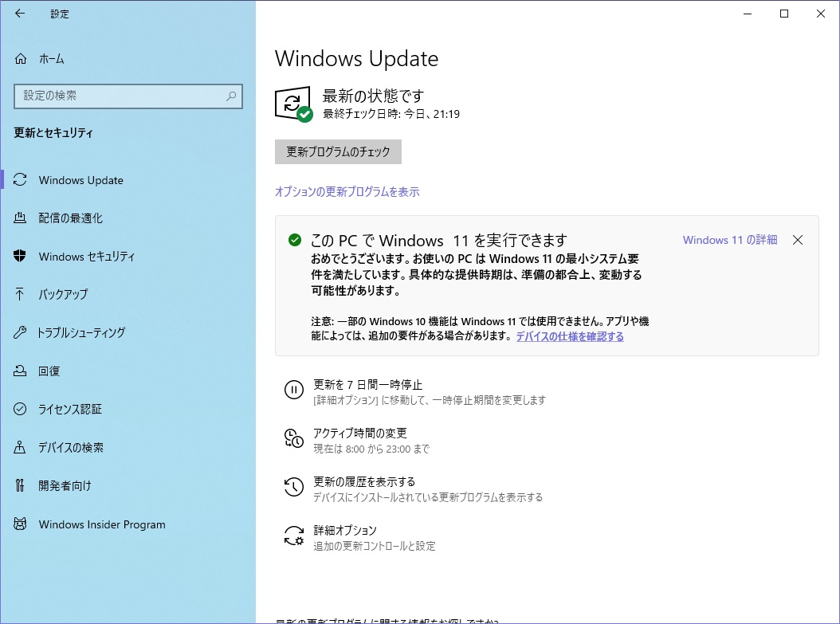The height and width of the screenshot is (624, 840).
Task: Select デバイスの検索 in sidebar
Action: tap(128, 447)
